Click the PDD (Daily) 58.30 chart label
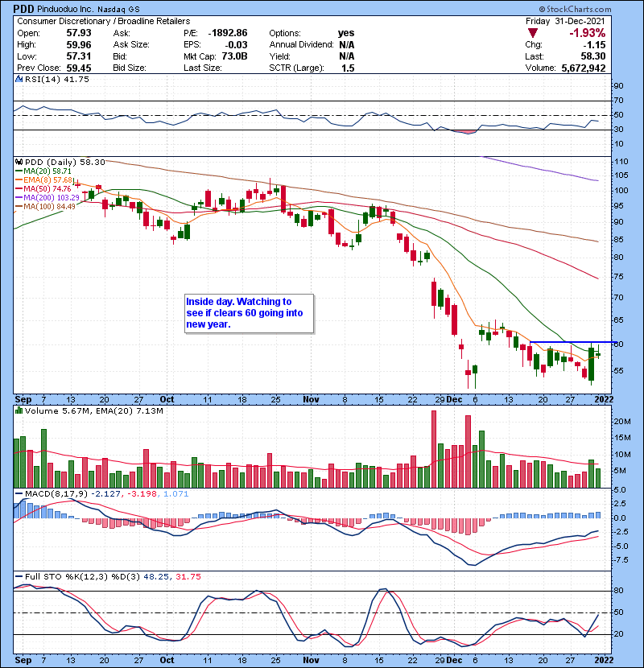 click(64, 163)
